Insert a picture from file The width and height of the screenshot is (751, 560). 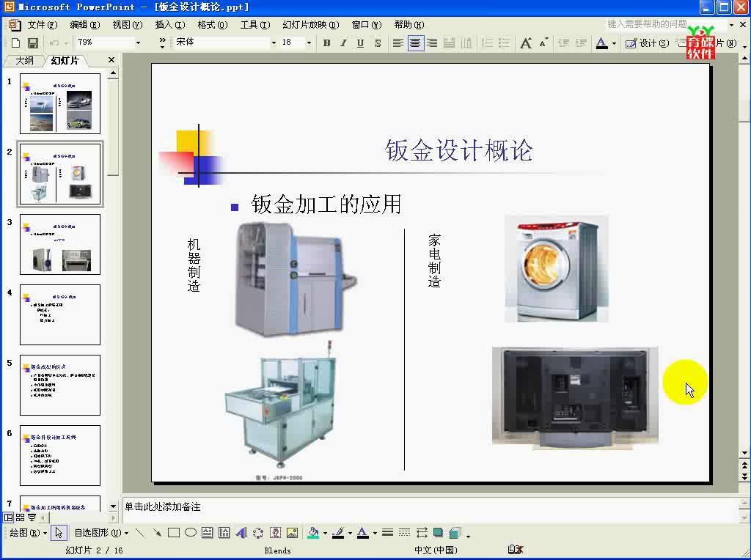coord(292,533)
